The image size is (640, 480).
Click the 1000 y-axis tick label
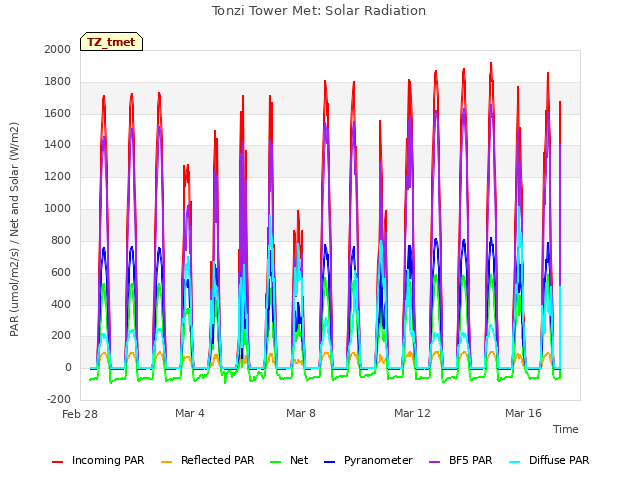58,209
